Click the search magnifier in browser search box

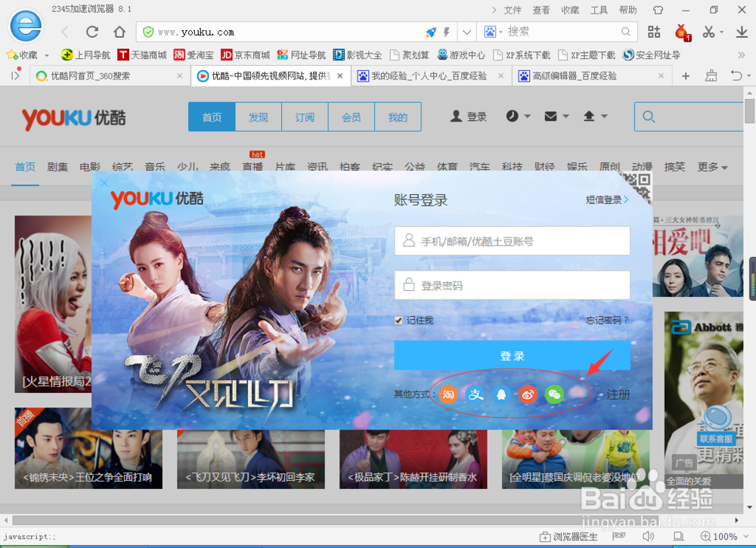(625, 32)
